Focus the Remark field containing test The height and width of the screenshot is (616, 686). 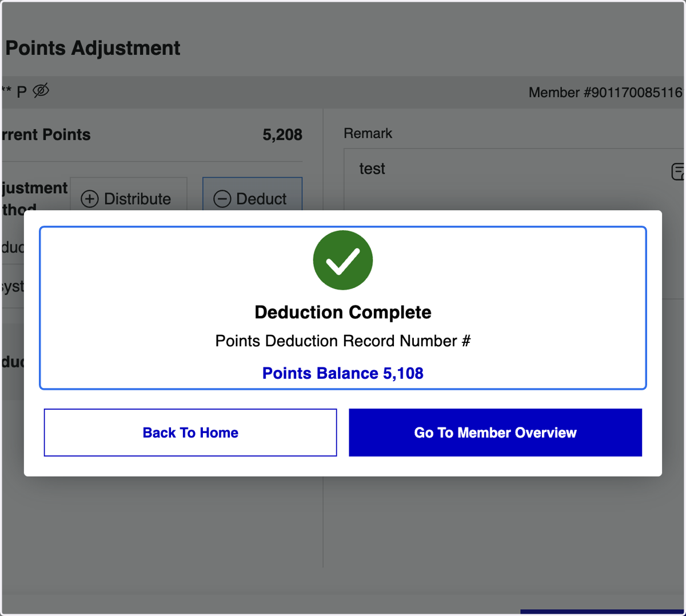coord(513,179)
